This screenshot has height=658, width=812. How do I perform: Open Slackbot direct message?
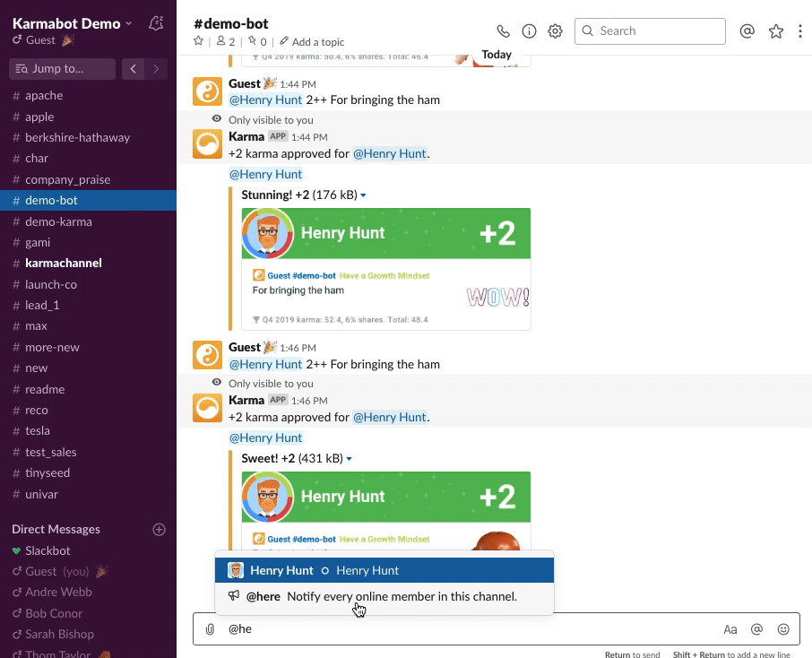(88, 550)
